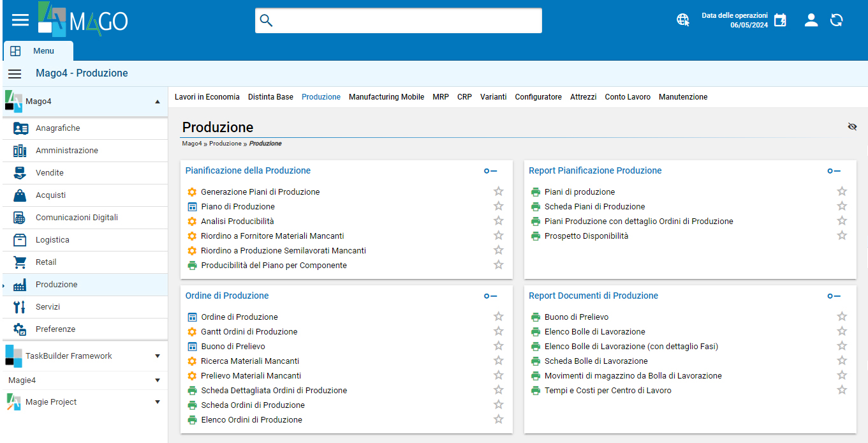
Task: Click the printer icon next to Prospetto Disponibilità
Action: pos(536,236)
